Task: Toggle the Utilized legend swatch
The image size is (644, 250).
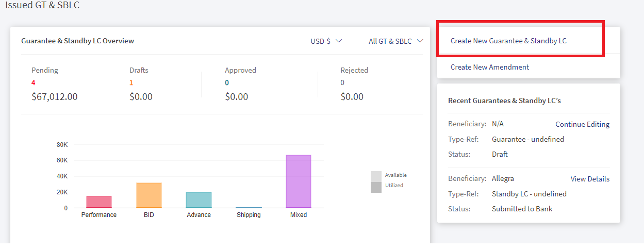Action: (x=376, y=187)
